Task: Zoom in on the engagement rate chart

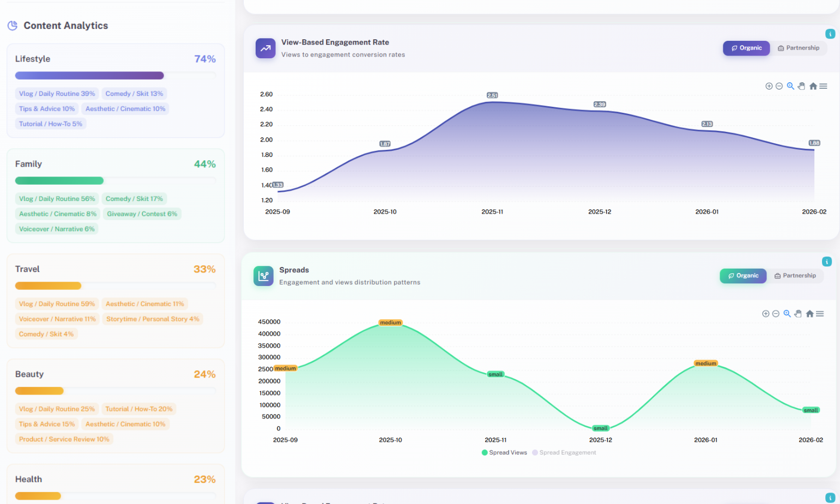Action: [769, 86]
